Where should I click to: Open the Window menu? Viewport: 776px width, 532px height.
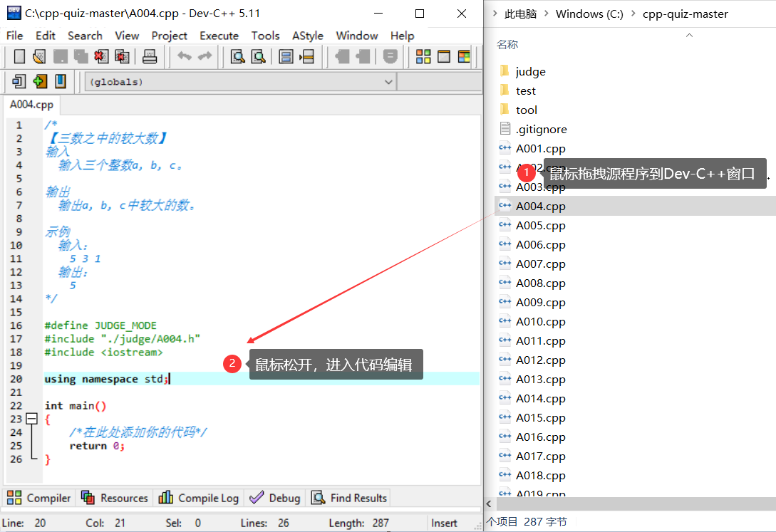tap(357, 36)
